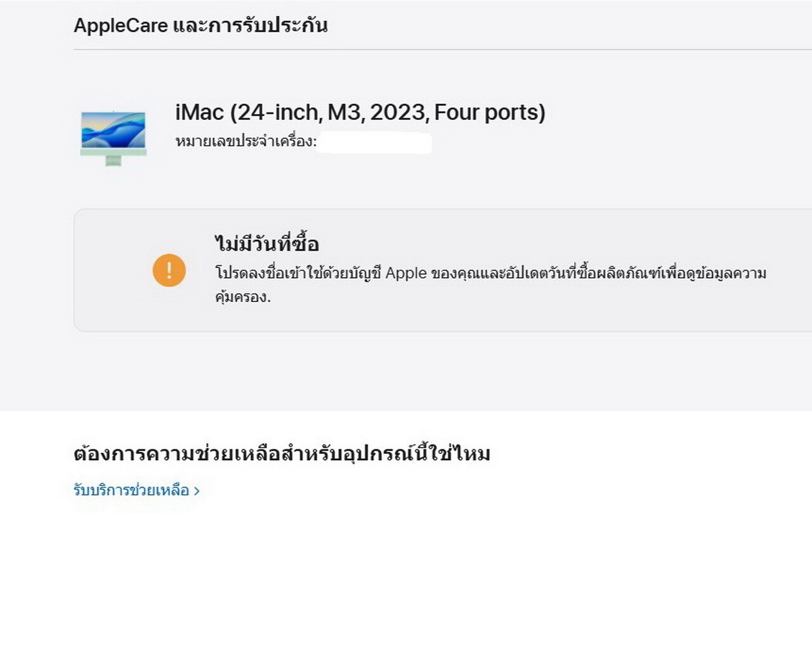Click the iMac product thumbnail image

click(x=114, y=138)
